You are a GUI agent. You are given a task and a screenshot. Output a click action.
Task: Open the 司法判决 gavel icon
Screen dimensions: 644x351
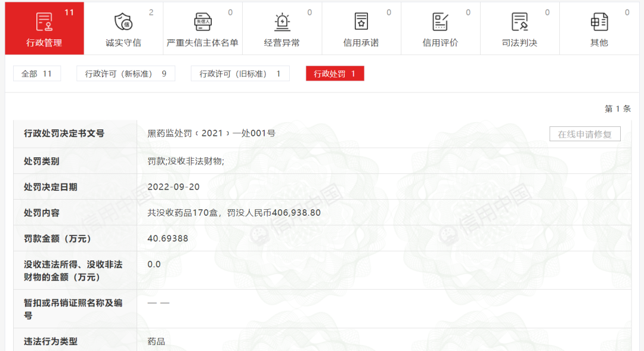pos(519,22)
